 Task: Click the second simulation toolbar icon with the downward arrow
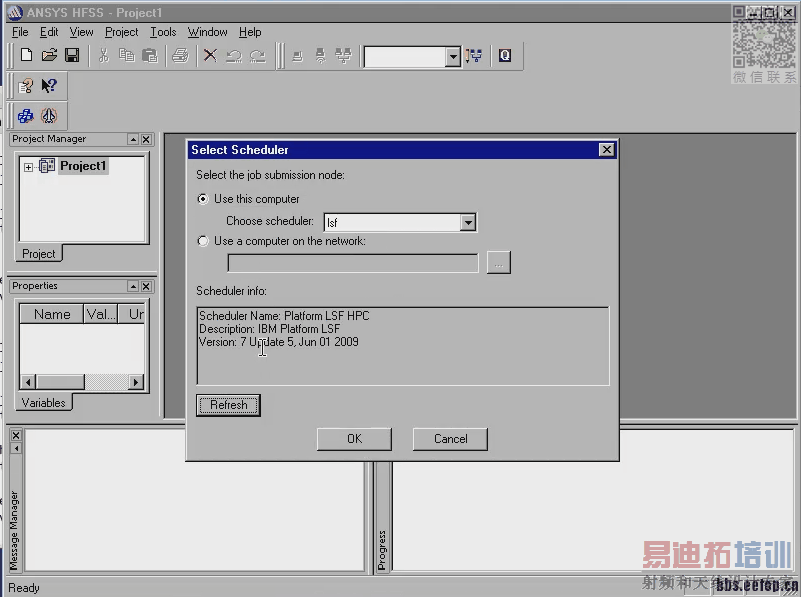320,56
